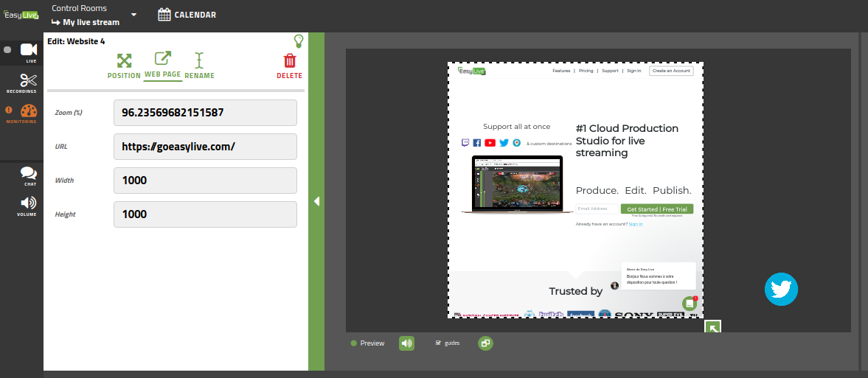Click the Height input field

[x=205, y=214]
